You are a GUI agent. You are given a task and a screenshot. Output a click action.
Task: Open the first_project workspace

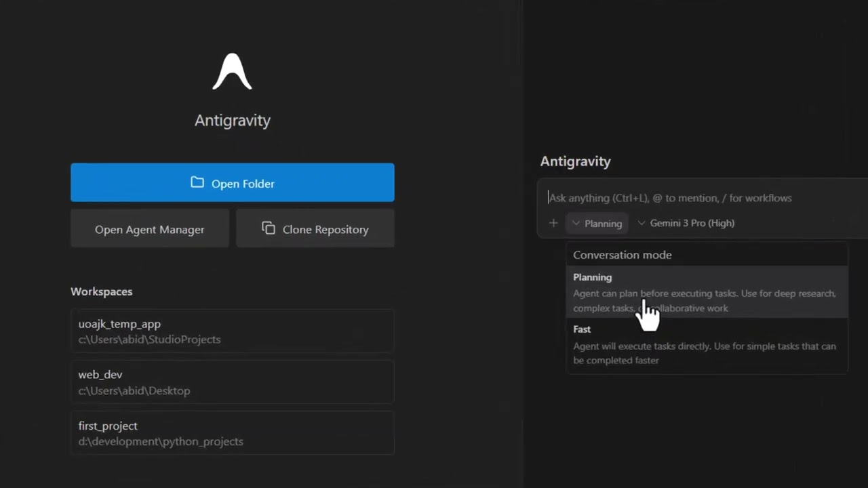click(232, 433)
